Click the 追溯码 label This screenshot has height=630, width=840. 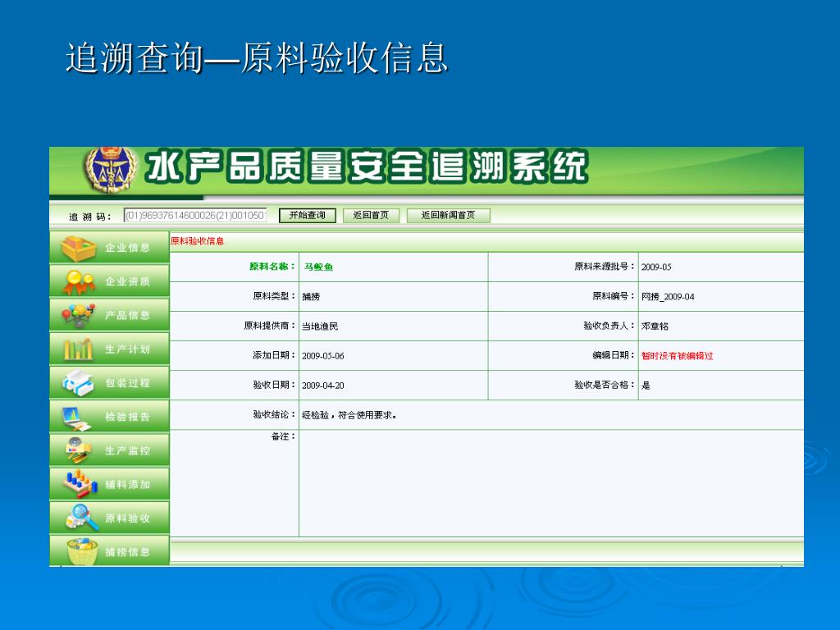coord(90,217)
